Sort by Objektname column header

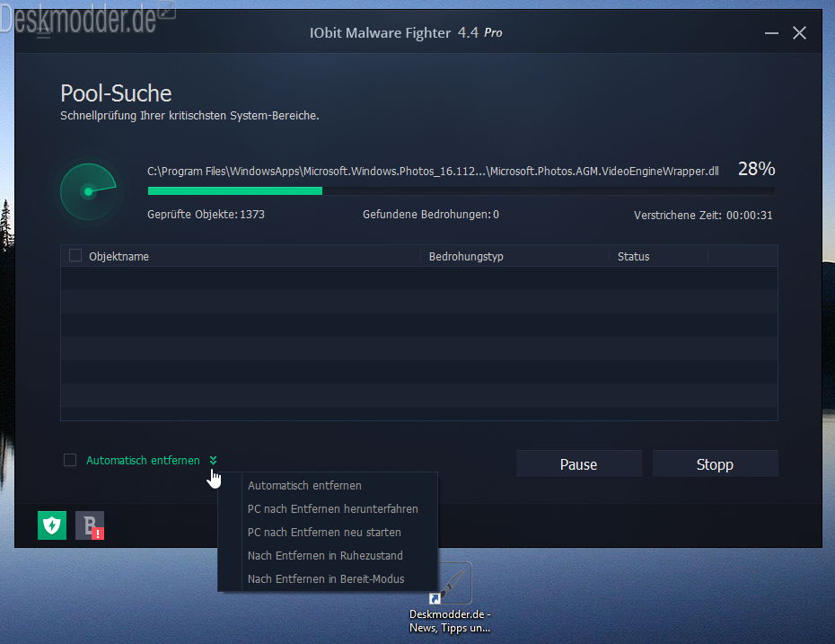point(119,256)
